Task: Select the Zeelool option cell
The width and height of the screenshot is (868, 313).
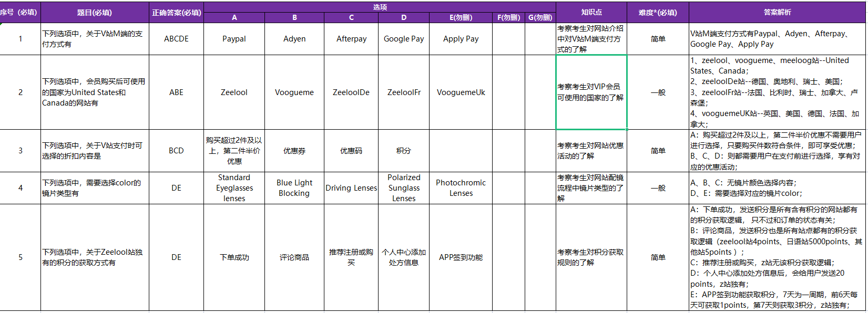Action: [x=234, y=92]
